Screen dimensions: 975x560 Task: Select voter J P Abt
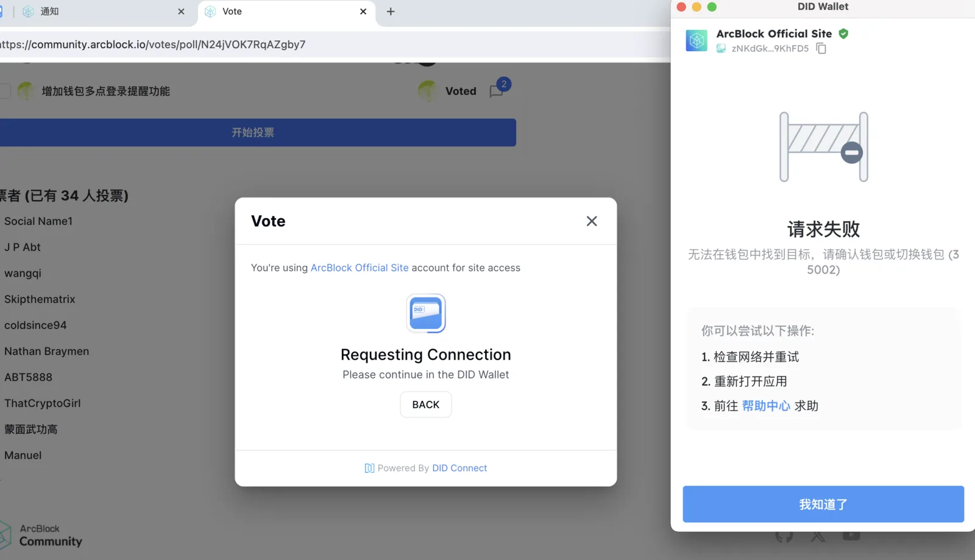point(23,247)
